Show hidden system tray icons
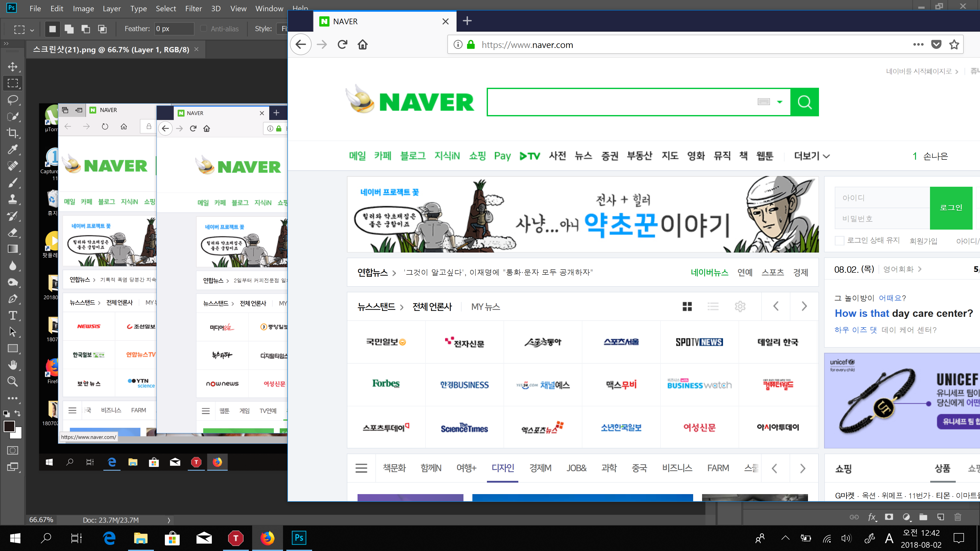This screenshot has width=980, height=551. tap(785, 538)
